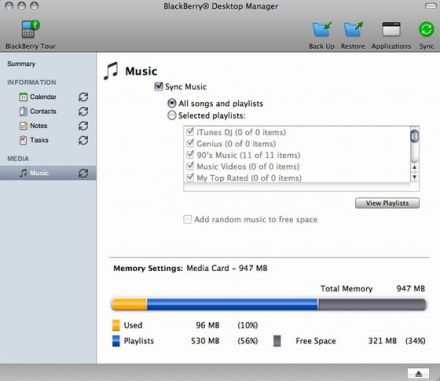
Task: Click the blue Playlists segment of memory bar
Action: pos(232,304)
